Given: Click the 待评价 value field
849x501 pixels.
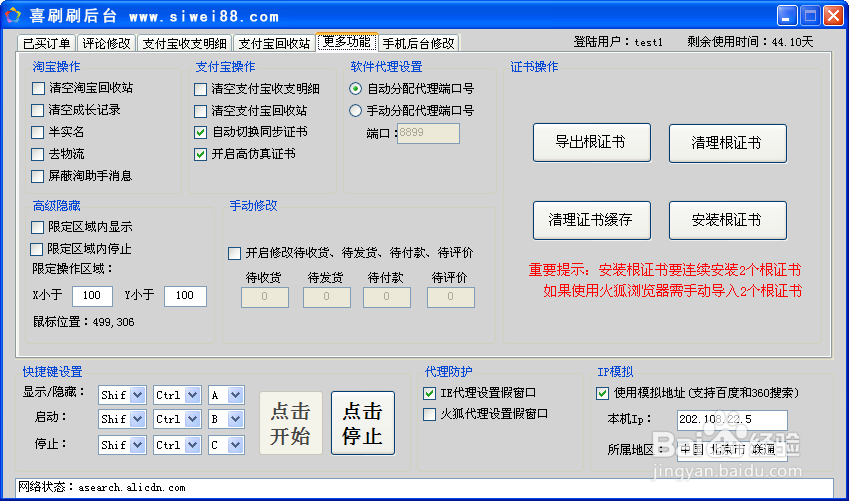Looking at the screenshot, I should tap(450, 297).
